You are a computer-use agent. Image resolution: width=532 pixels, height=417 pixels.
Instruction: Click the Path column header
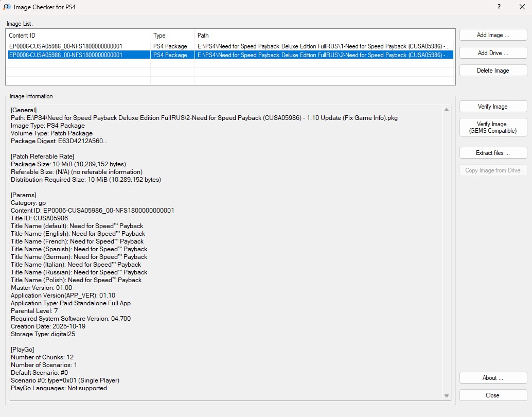(323, 36)
